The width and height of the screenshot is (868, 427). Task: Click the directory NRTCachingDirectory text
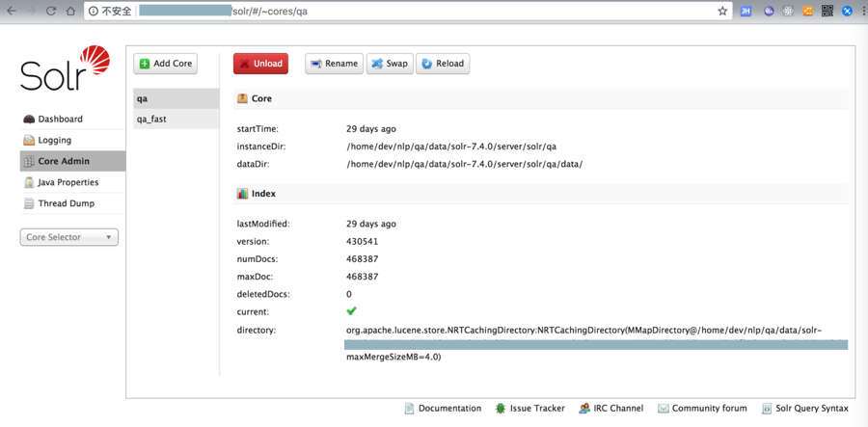click(584, 331)
